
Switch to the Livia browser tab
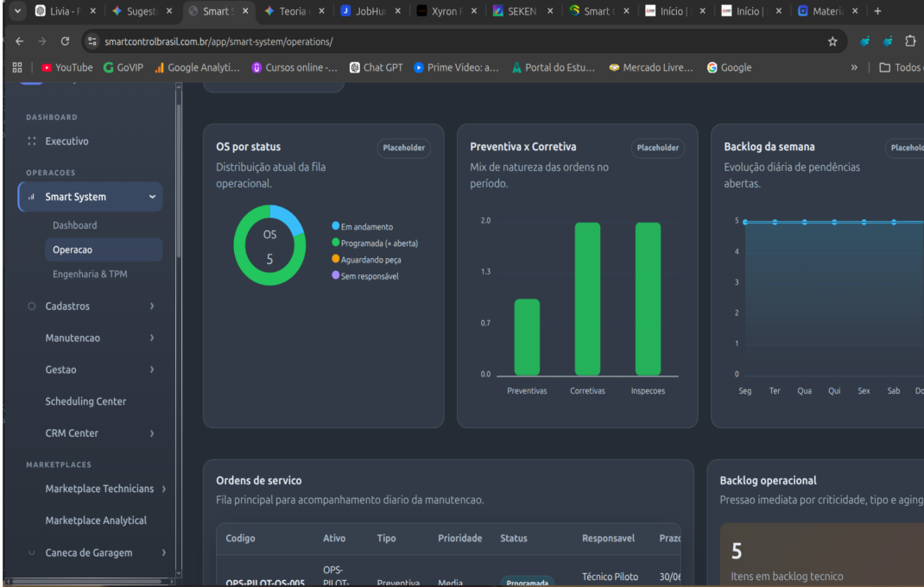click(65, 11)
